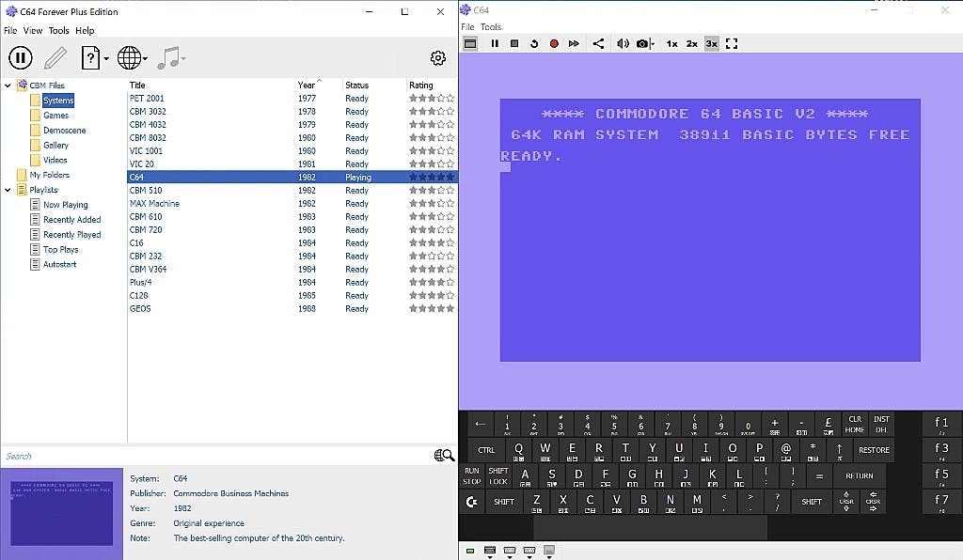Image resolution: width=963 pixels, height=560 pixels.
Task: Open the camera dropdown arrow
Action: point(653,44)
